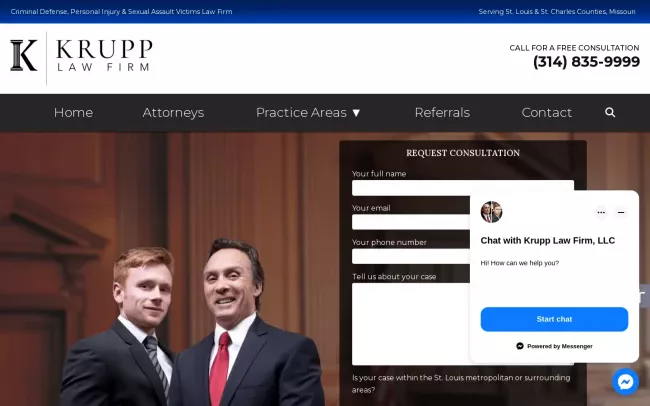Click into the Your email field
Screen dimensions: 650x406
(x=411, y=222)
